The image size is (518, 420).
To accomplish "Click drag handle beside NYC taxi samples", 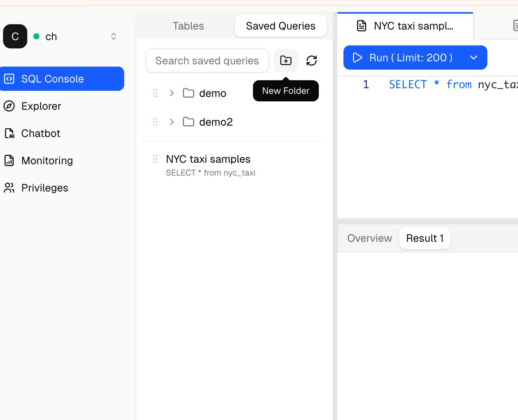I will point(155,159).
